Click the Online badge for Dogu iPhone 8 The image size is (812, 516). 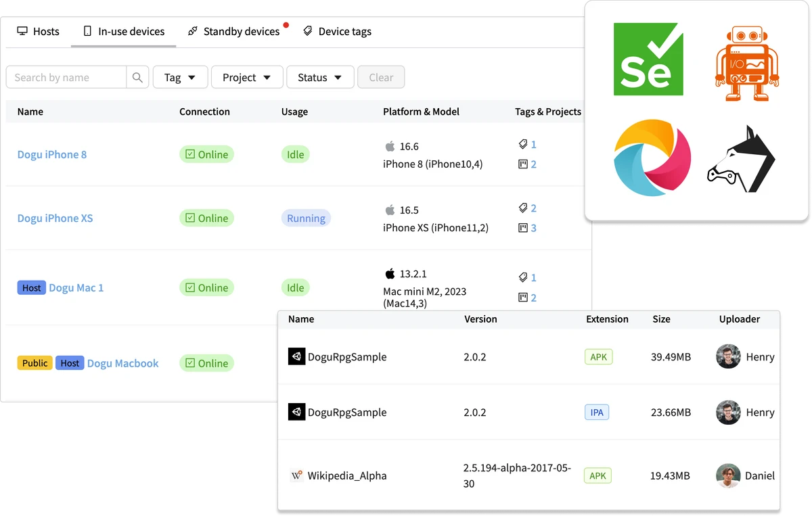click(x=206, y=154)
